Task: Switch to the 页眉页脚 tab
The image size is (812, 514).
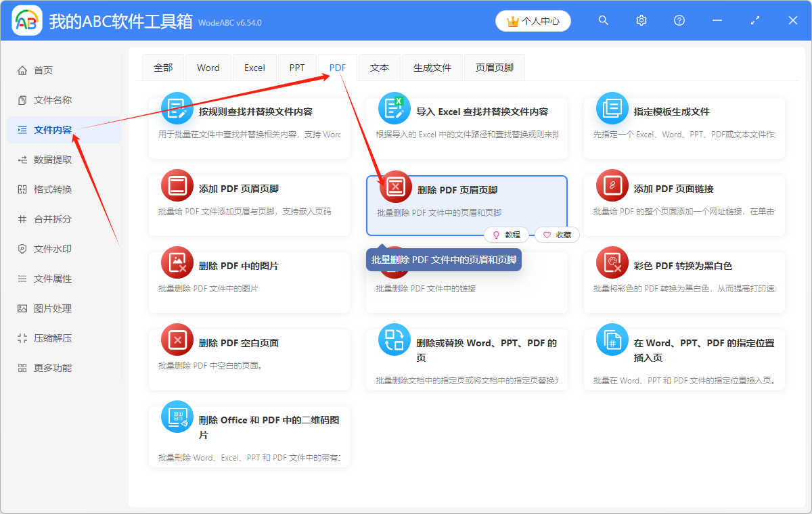Action: [494, 67]
